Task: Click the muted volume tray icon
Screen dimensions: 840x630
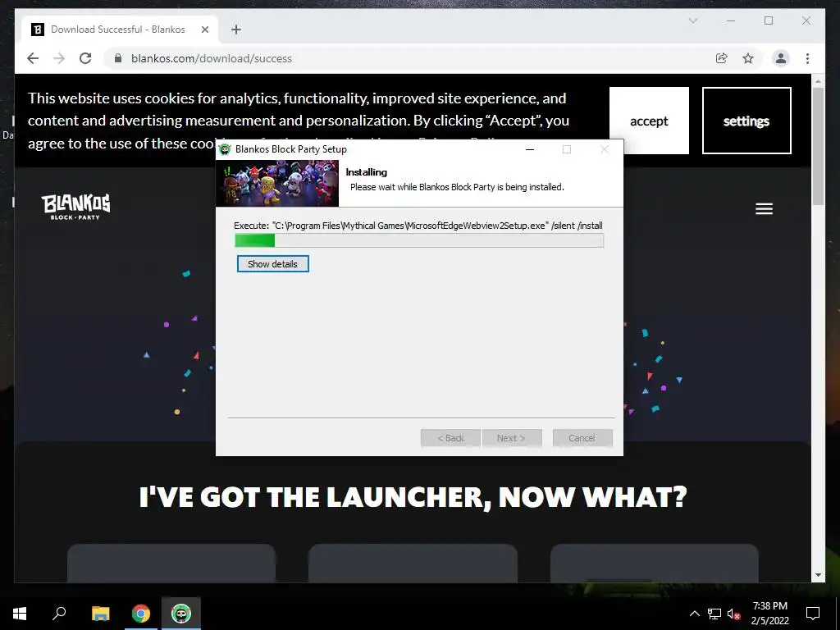Action: point(734,614)
